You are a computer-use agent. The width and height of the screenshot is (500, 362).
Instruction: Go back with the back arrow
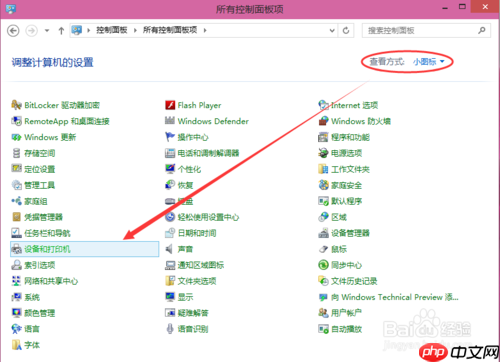click(x=13, y=31)
